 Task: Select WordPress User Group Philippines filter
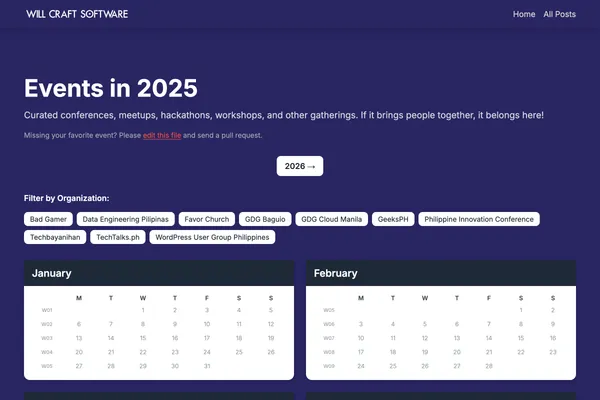coord(214,237)
